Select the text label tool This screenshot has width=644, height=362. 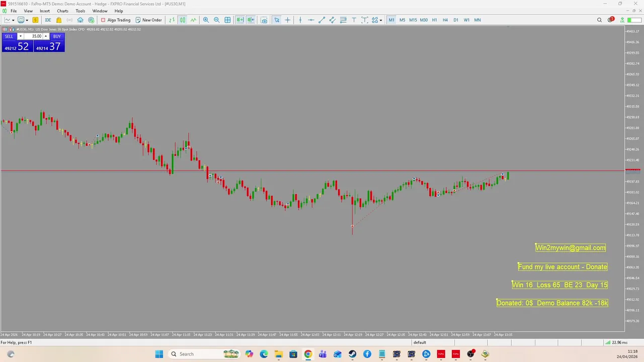pos(365,20)
